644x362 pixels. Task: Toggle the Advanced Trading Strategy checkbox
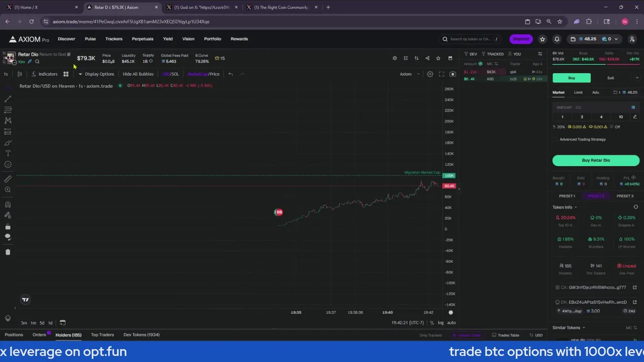555,140
